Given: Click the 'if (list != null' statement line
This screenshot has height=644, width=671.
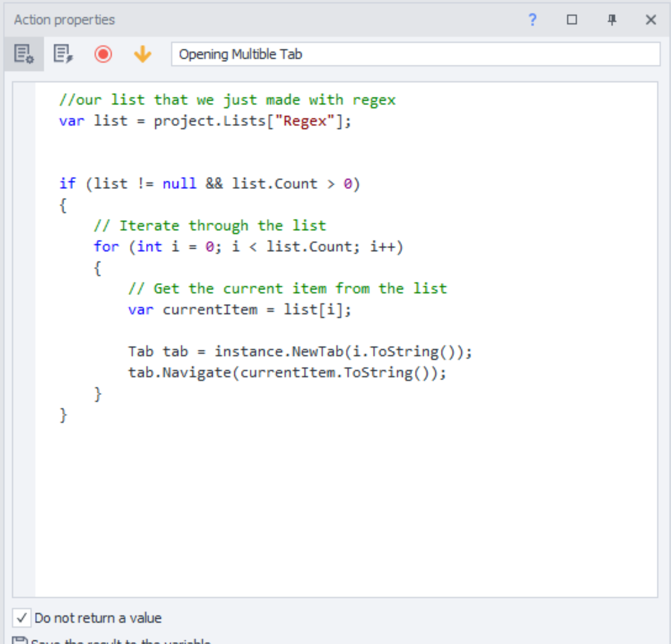Looking at the screenshot, I should [x=210, y=184].
